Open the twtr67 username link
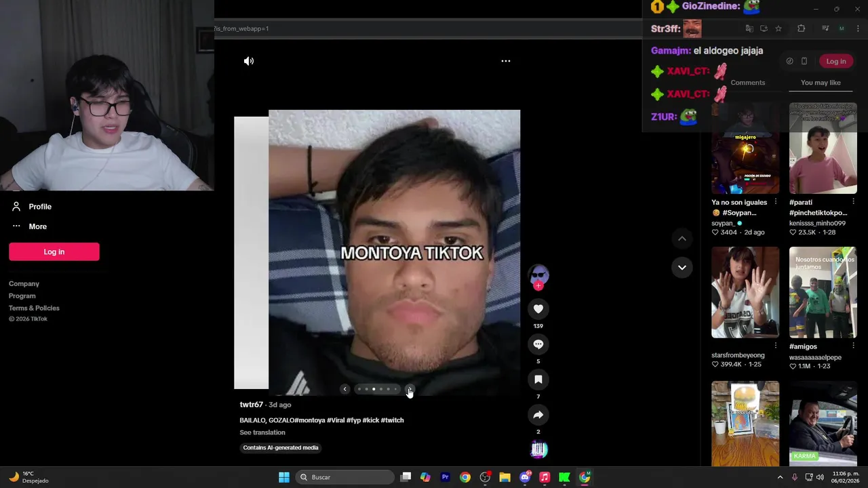Viewport: 868px width, 488px height. click(x=251, y=405)
